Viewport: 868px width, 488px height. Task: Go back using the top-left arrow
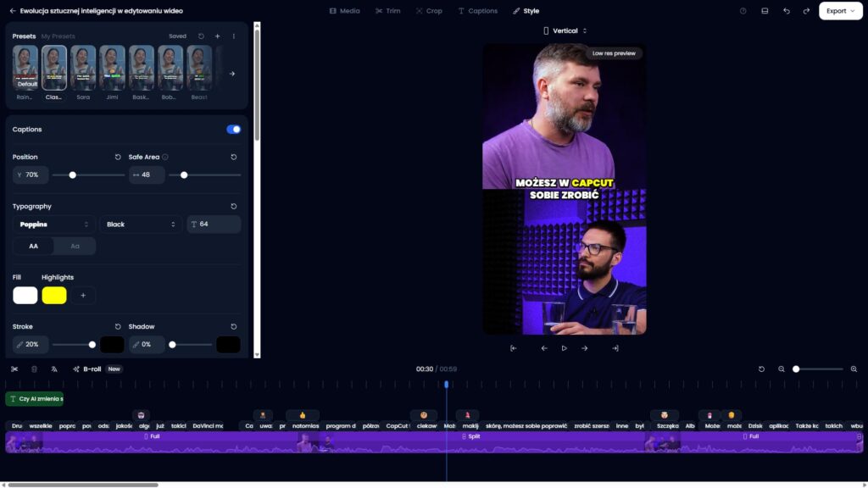point(13,11)
